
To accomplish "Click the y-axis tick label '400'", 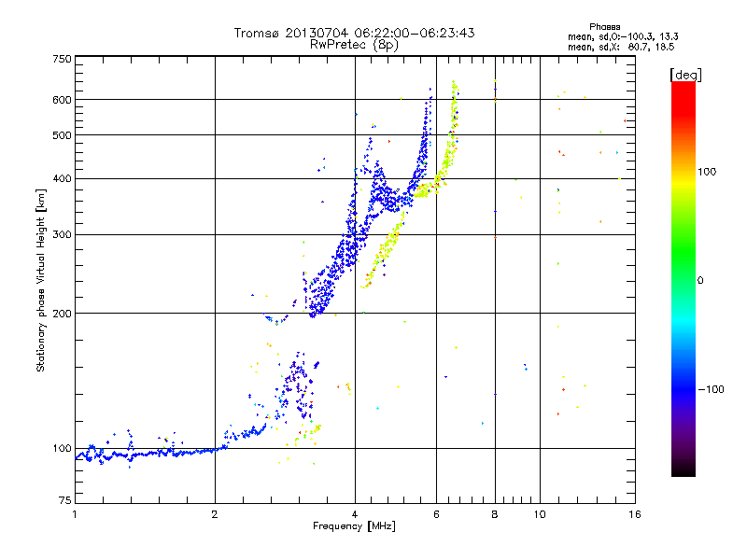I will click(x=62, y=179).
